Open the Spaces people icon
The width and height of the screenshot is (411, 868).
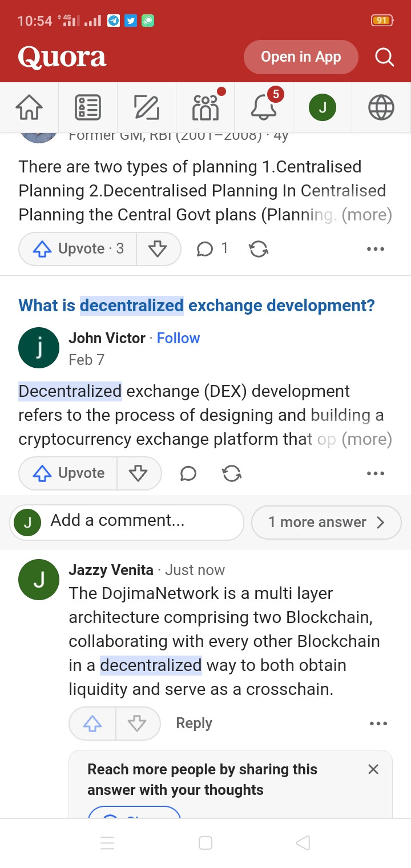pos(205,107)
